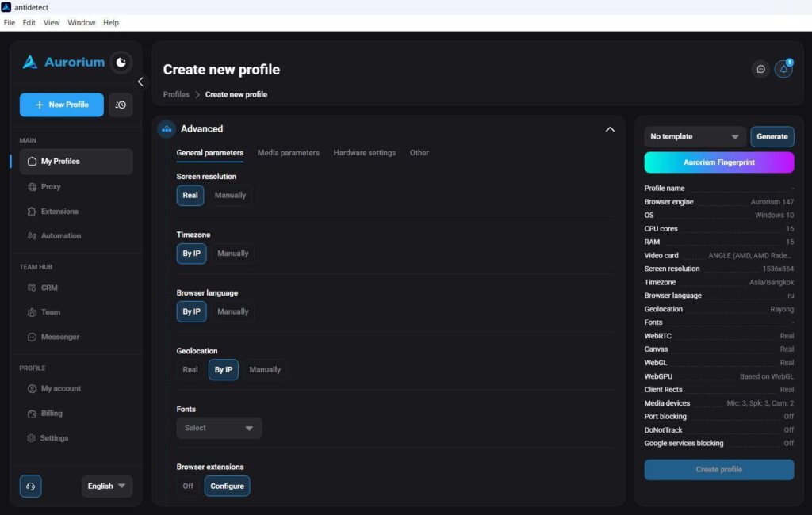Click the Generate button
This screenshot has height=515, width=812.
772,136
